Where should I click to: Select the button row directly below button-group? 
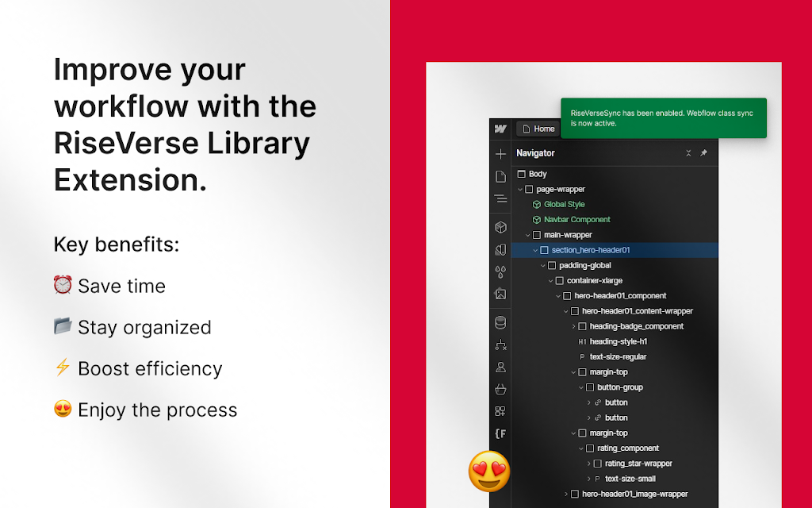(615, 402)
